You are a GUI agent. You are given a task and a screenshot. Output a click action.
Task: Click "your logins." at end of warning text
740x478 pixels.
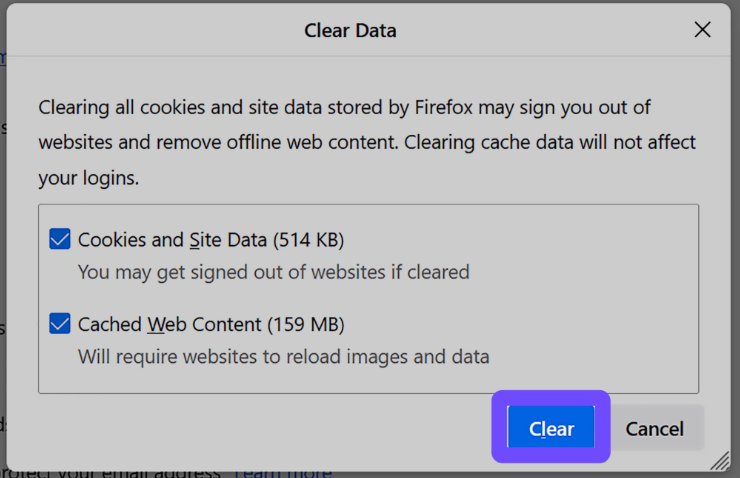88,179
